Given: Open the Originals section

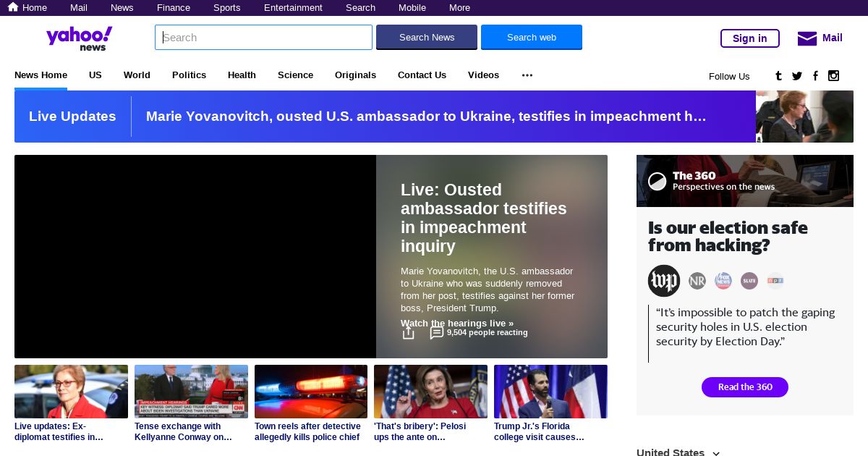Looking at the screenshot, I should coord(355,75).
